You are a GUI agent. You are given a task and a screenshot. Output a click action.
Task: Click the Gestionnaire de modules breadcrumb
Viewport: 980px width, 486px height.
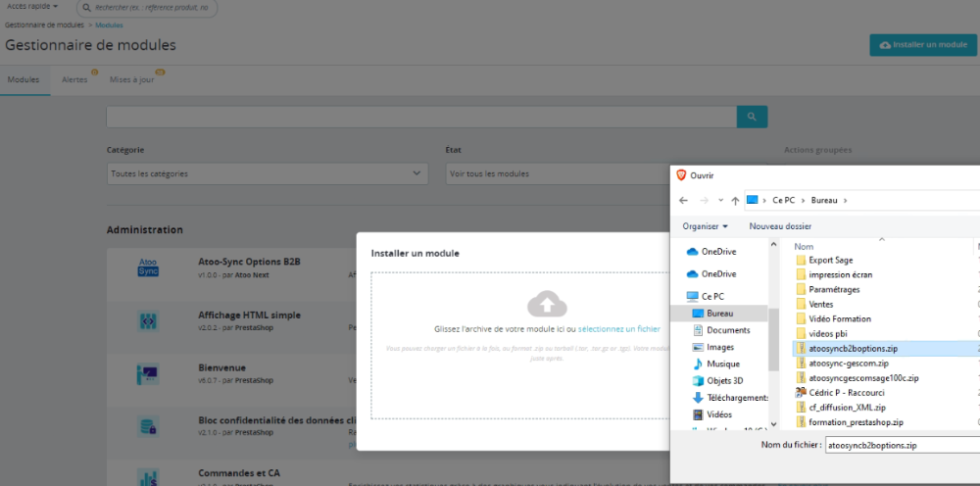(x=44, y=25)
